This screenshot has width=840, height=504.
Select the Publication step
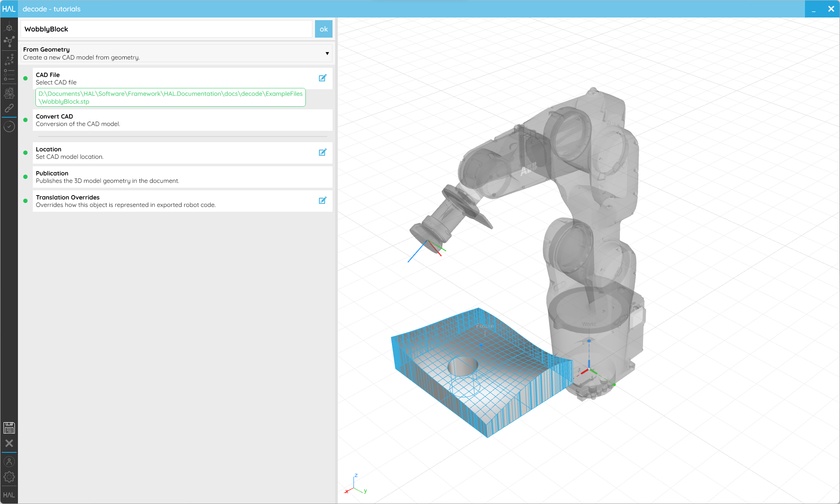[x=182, y=177]
